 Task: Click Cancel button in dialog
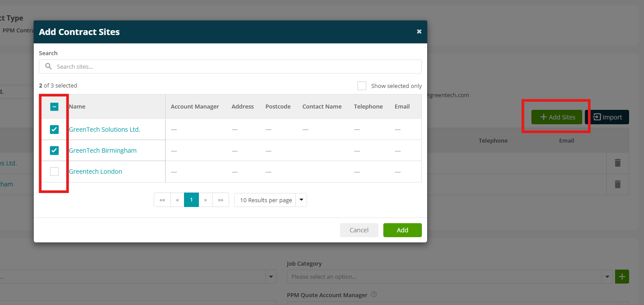pos(359,230)
